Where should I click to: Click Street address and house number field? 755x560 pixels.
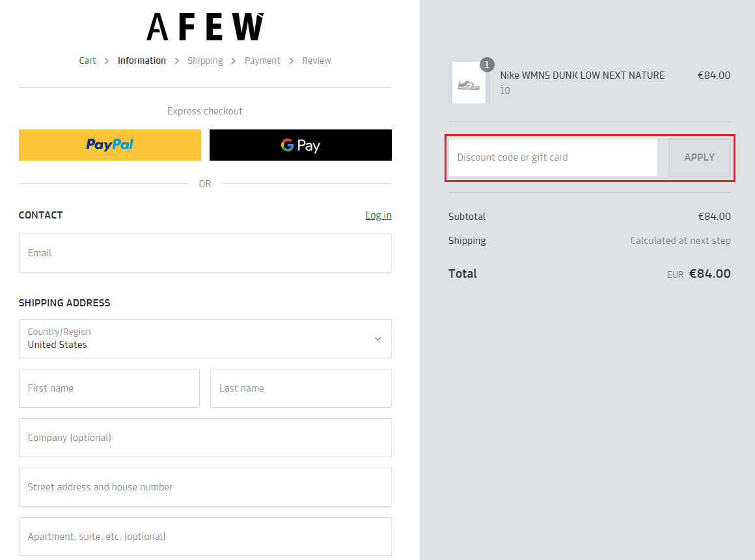click(205, 487)
